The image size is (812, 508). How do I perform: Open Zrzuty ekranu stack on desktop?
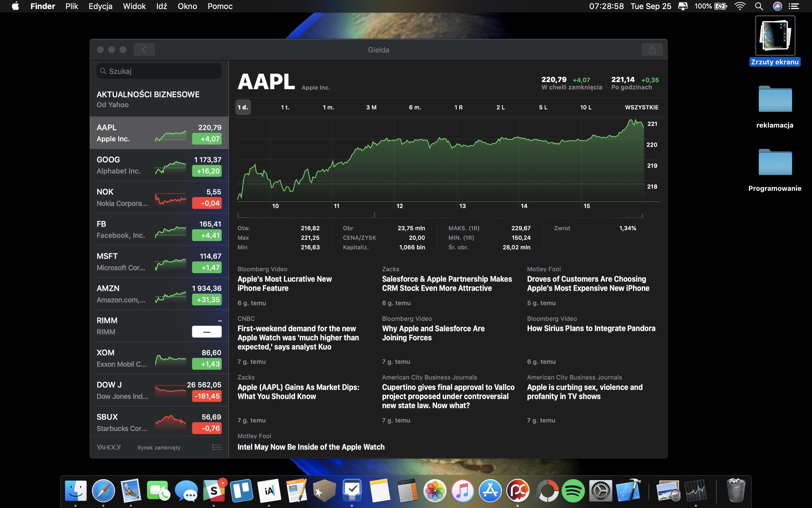(775, 41)
